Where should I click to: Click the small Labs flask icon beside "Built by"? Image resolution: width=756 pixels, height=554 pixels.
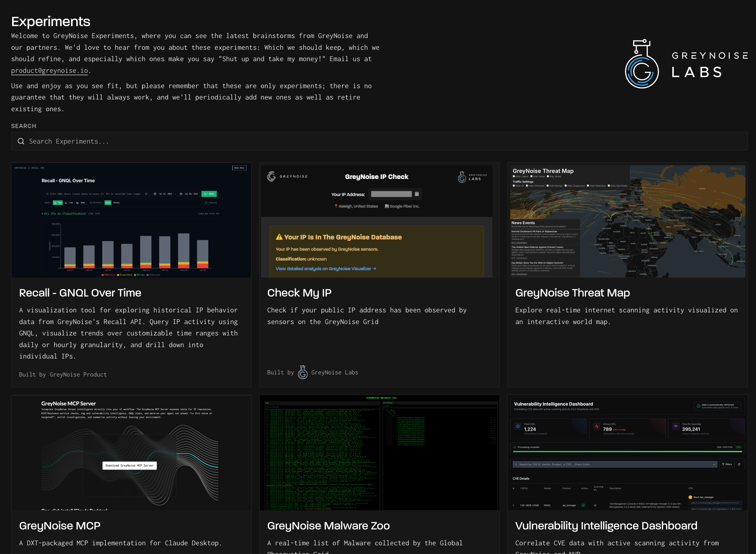(x=302, y=372)
